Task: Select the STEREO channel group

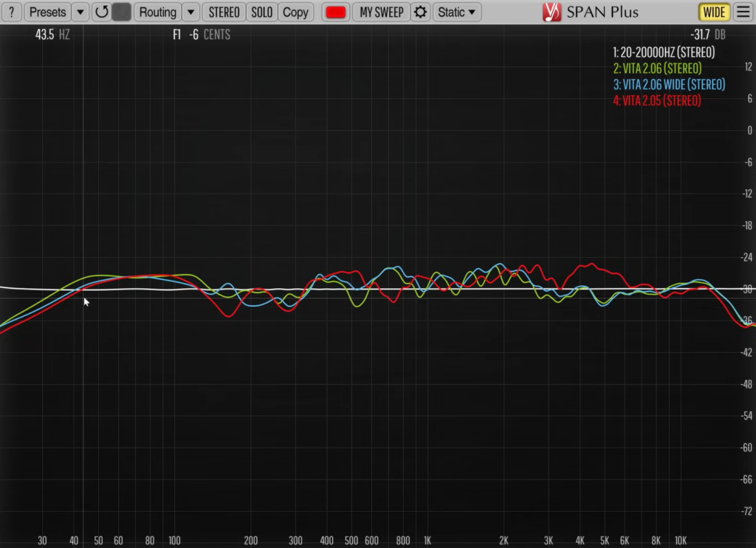Action: (x=224, y=12)
